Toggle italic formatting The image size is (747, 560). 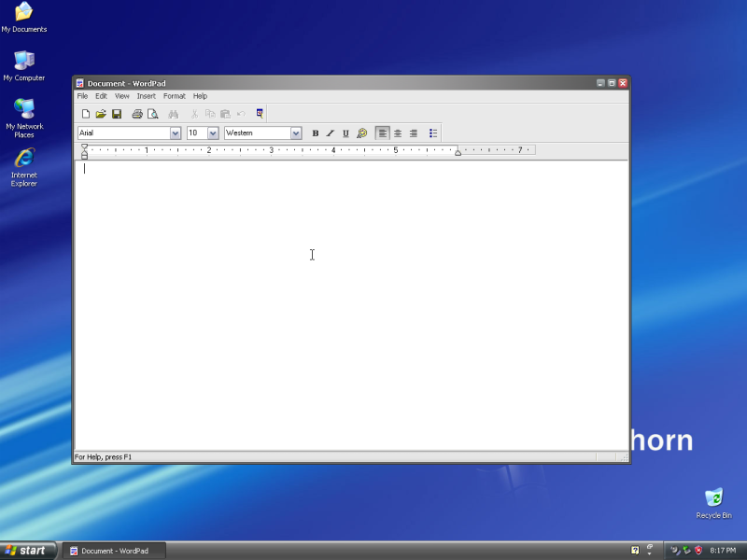coord(330,133)
